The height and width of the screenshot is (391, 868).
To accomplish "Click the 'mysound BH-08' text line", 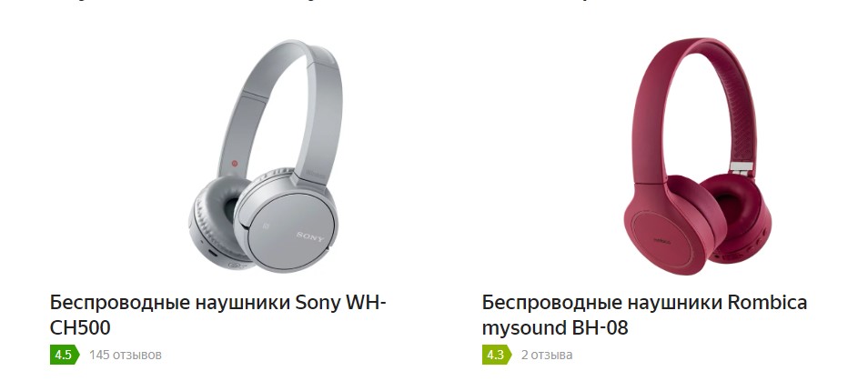I will (x=555, y=328).
